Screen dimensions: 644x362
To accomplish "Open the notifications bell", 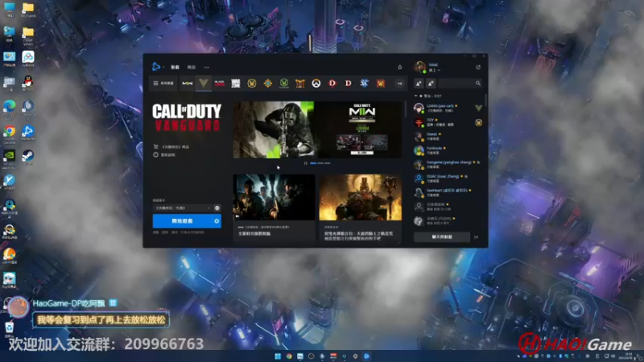I will 399,68.
